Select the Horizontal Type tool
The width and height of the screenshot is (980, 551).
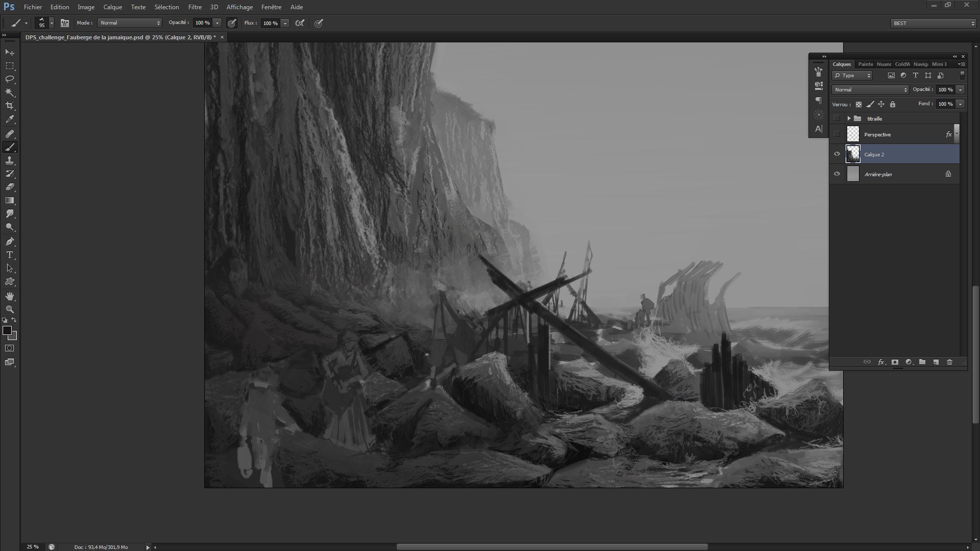(10, 255)
